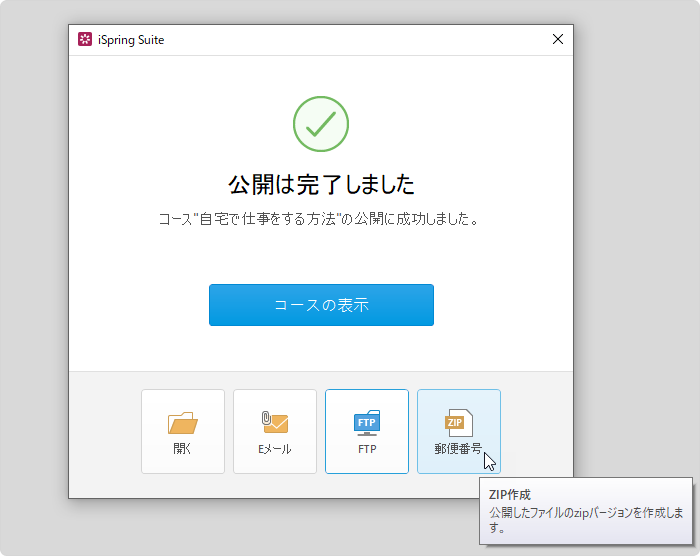Send the course via Eメール
Screen dimensions: 700x556
[275, 431]
